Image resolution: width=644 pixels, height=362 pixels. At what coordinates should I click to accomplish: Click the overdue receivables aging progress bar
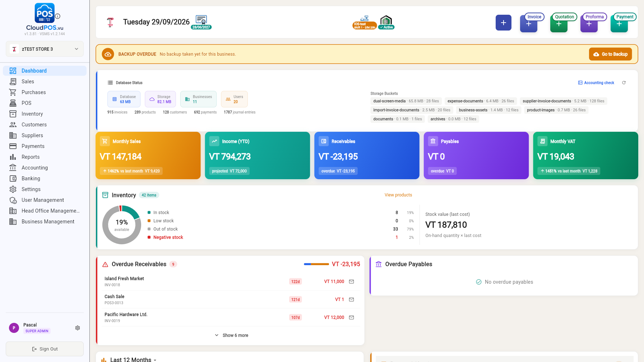tap(316, 264)
